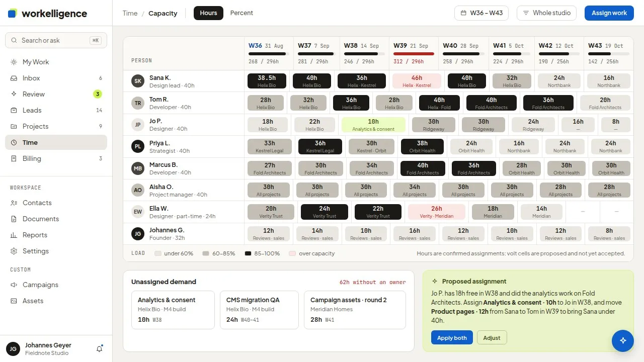Open Leads in the sidebar

tap(56, 110)
